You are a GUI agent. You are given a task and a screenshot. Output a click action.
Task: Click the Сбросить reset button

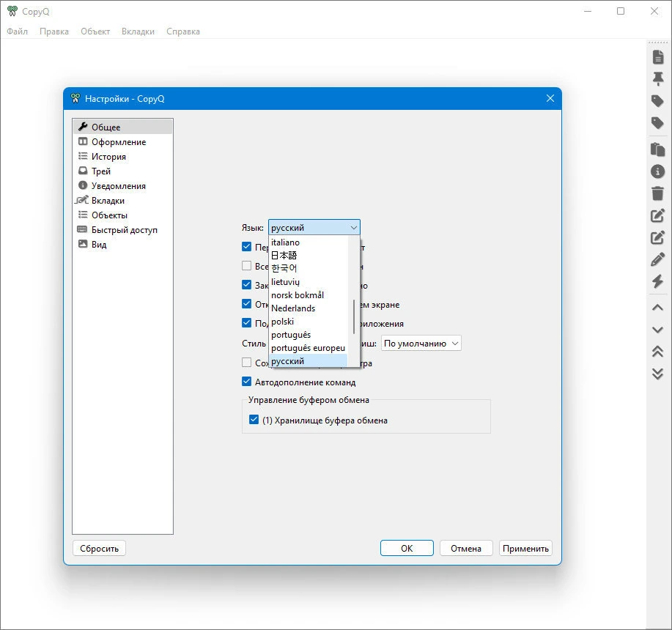click(x=99, y=548)
